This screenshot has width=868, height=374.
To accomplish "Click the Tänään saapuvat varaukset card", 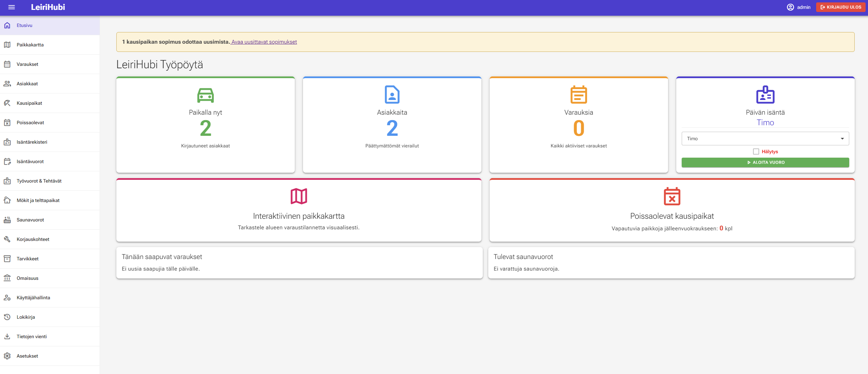I will pos(299,263).
